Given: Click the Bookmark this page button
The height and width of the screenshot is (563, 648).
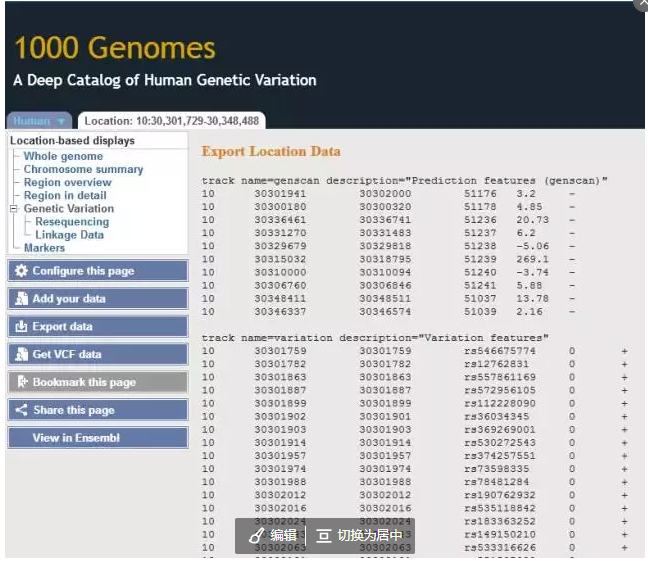Looking at the screenshot, I should pos(98,382).
